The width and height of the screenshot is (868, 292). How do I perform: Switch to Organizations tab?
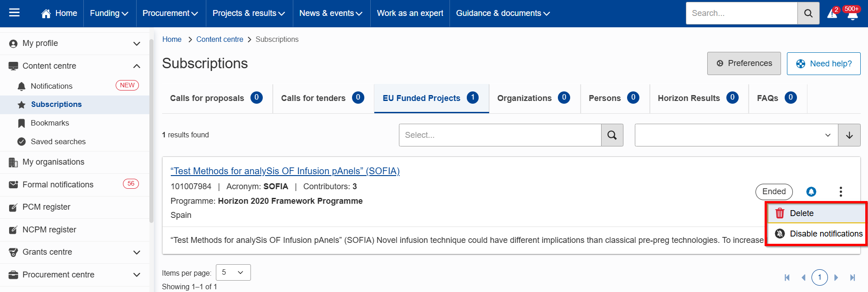pyautogui.click(x=534, y=98)
